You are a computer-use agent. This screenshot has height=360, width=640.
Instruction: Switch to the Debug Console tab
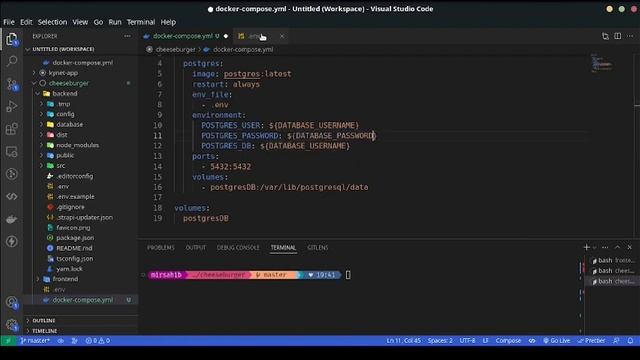click(x=238, y=247)
